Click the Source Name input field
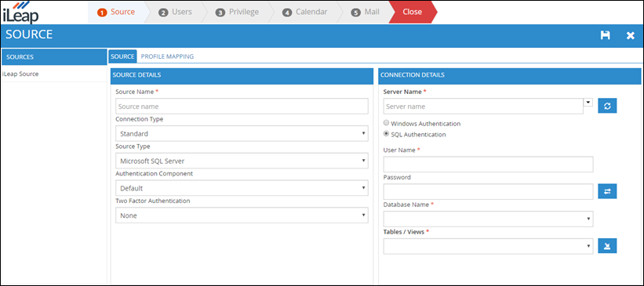Viewport: 644px width, 286px height. click(x=242, y=107)
